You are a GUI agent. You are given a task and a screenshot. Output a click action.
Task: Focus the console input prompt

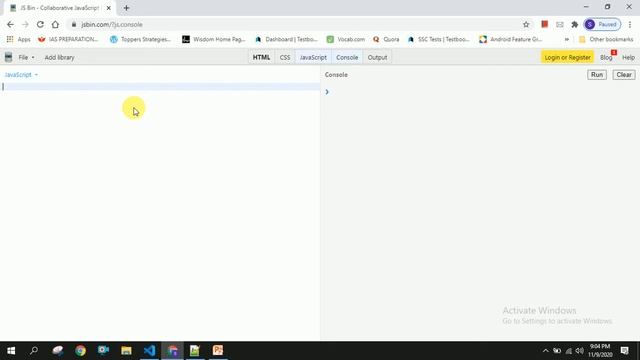point(480,92)
